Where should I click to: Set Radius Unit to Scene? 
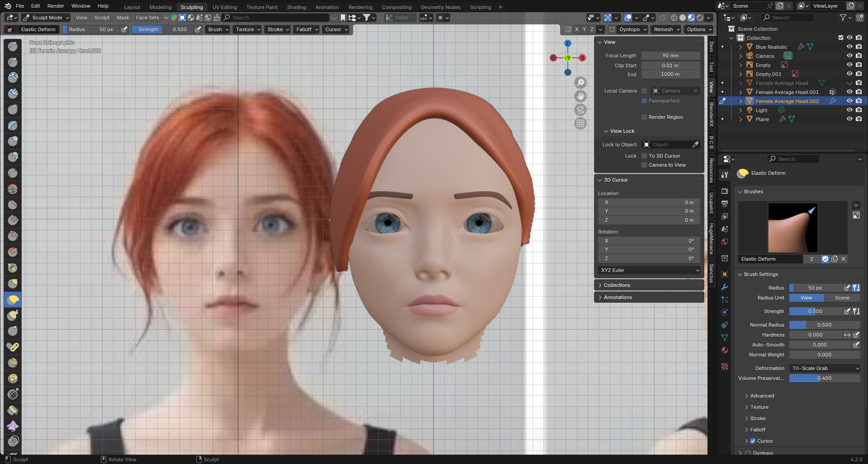point(842,298)
